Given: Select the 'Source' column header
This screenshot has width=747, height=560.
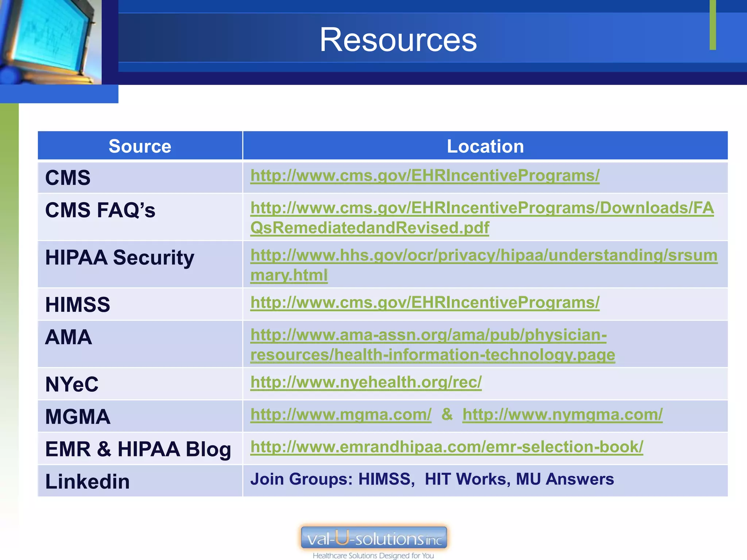Looking at the screenshot, I should [140, 146].
